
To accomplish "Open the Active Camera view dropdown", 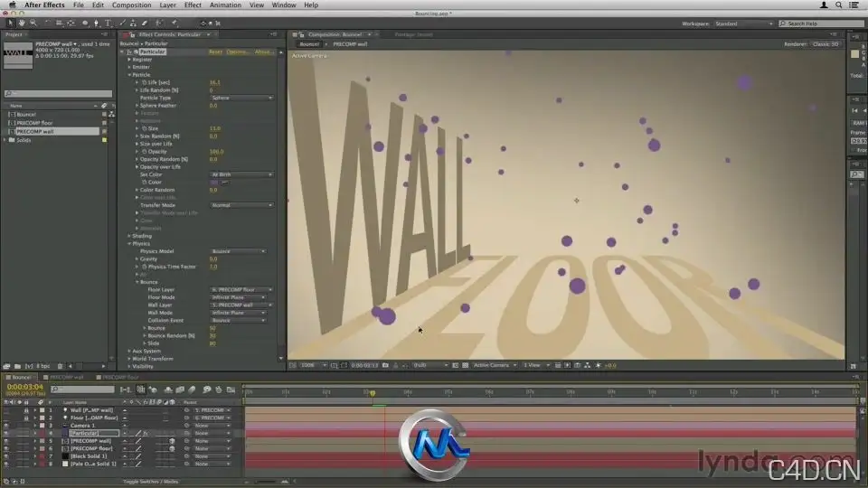I will (495, 365).
